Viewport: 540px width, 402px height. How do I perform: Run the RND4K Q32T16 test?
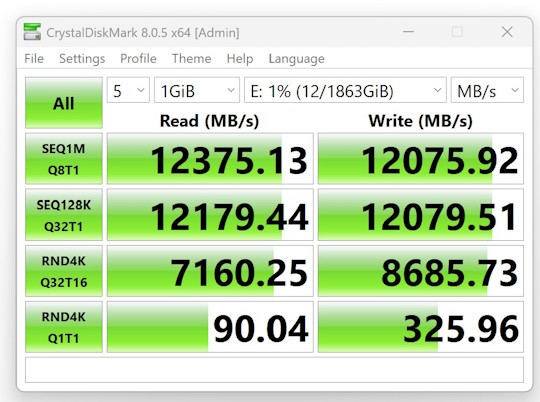click(64, 271)
